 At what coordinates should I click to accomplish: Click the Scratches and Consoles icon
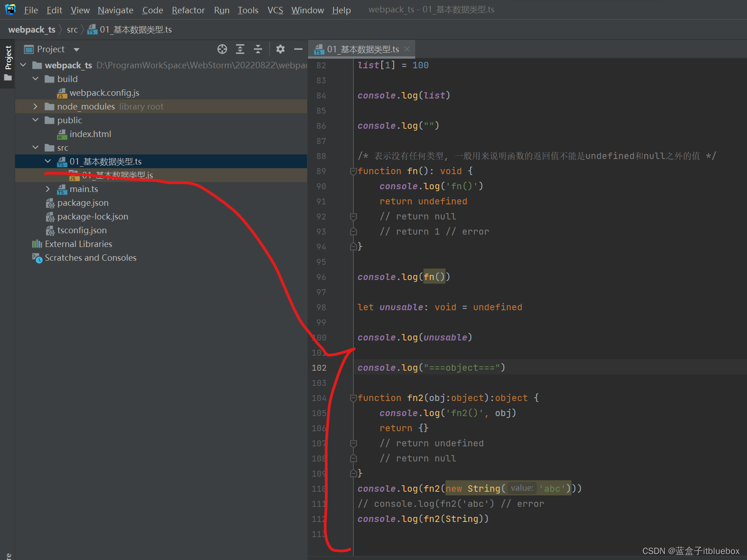click(37, 258)
